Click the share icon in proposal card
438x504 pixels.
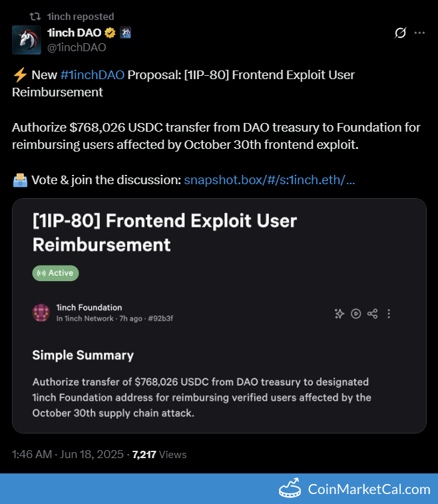tap(372, 313)
